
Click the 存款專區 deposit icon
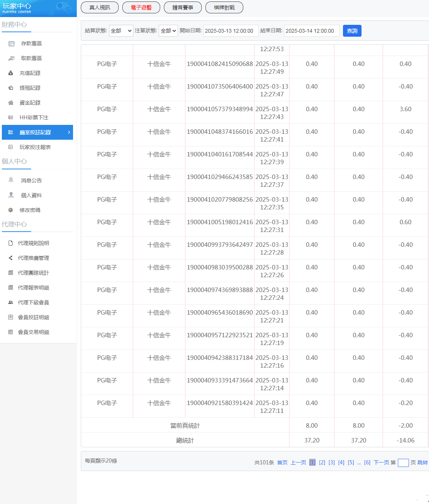point(11,44)
